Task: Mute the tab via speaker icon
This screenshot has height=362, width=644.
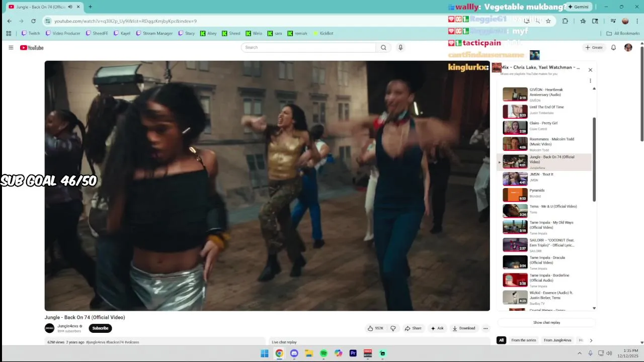Action: (70, 7)
